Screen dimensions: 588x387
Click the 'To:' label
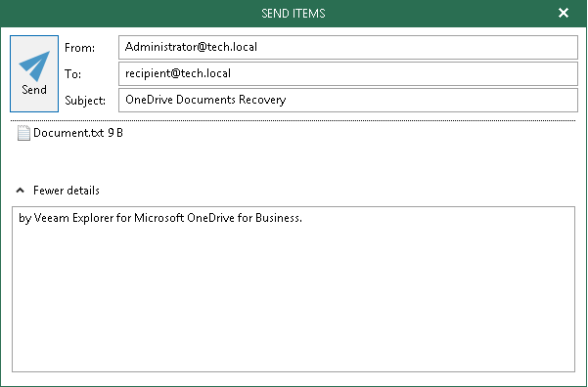[x=72, y=74]
